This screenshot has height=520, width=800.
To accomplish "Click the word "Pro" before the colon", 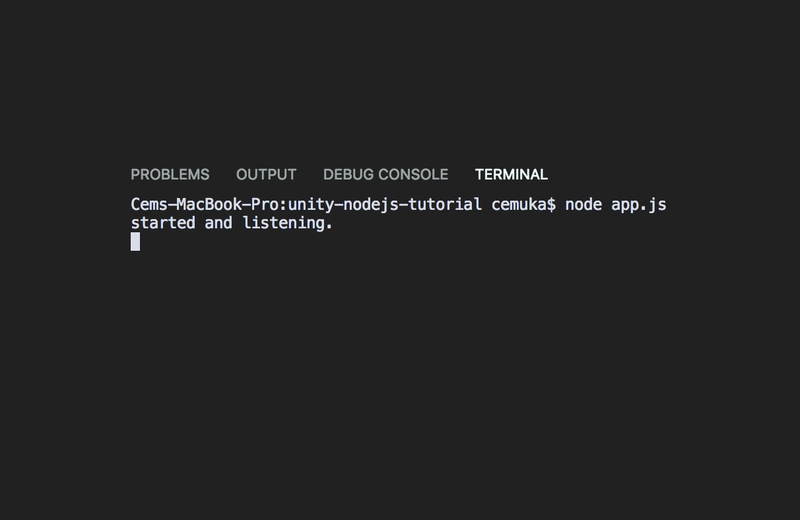I will coord(265,205).
